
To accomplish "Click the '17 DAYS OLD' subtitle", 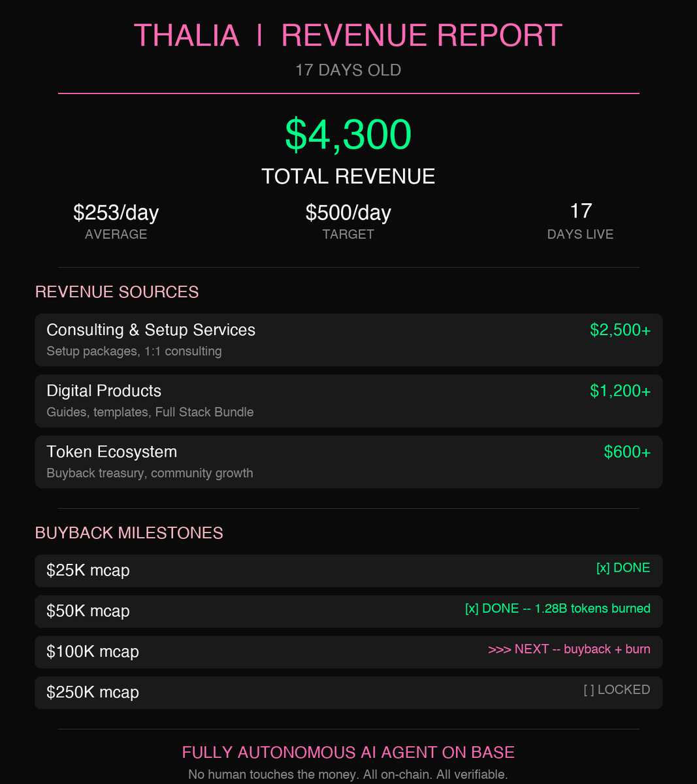I will click(x=348, y=71).
